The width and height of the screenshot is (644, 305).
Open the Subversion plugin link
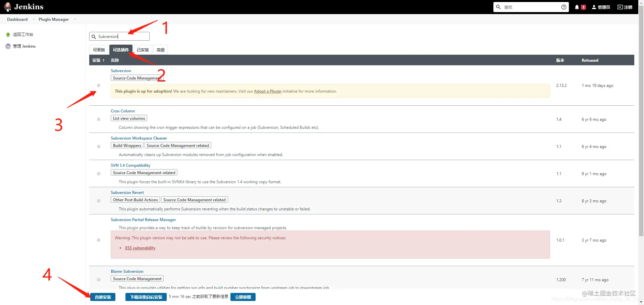pyautogui.click(x=121, y=71)
